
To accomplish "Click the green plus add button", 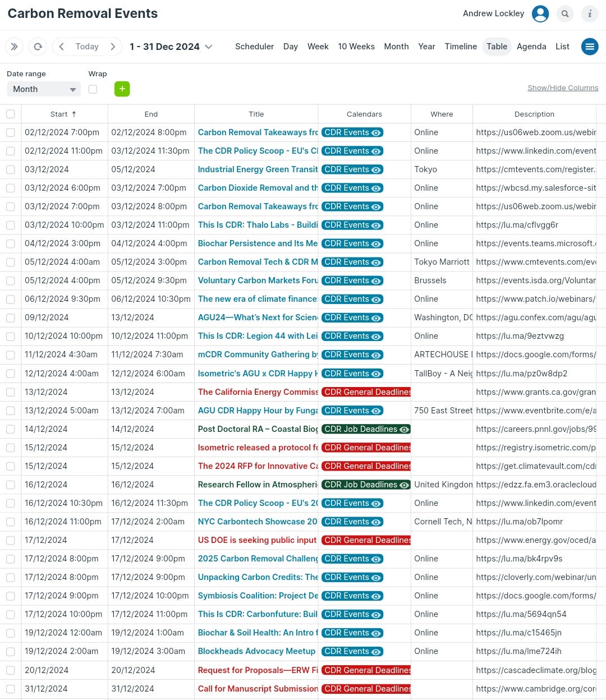I will coord(122,89).
